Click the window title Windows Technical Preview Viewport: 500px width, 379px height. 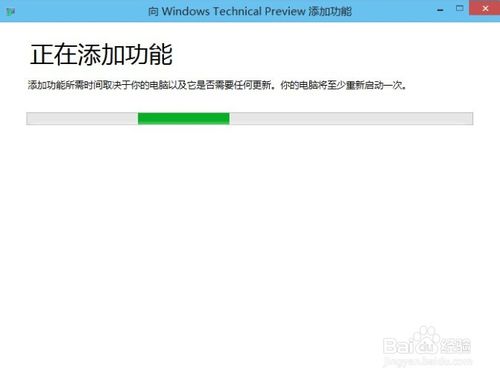tap(250, 11)
